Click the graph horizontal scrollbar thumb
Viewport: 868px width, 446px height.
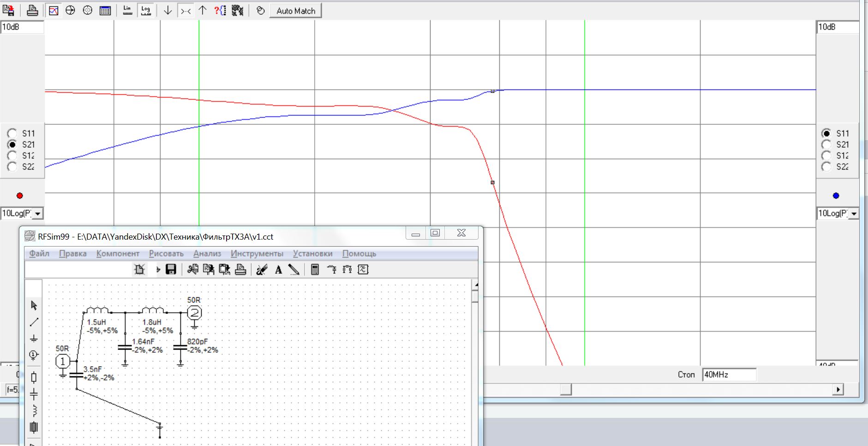coord(566,390)
